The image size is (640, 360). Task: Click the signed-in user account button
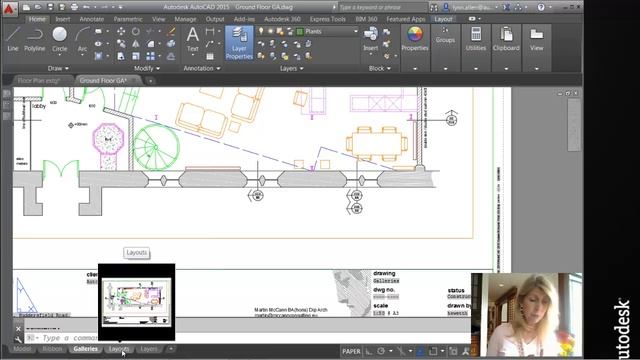coord(470,7)
